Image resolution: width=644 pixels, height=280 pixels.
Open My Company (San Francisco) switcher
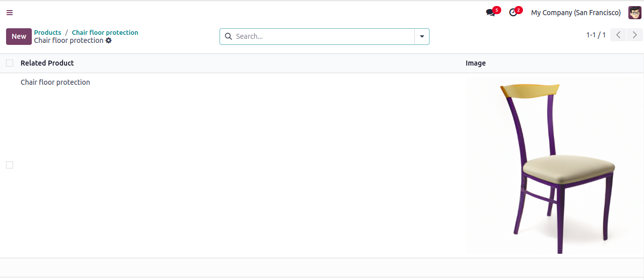pyautogui.click(x=576, y=13)
